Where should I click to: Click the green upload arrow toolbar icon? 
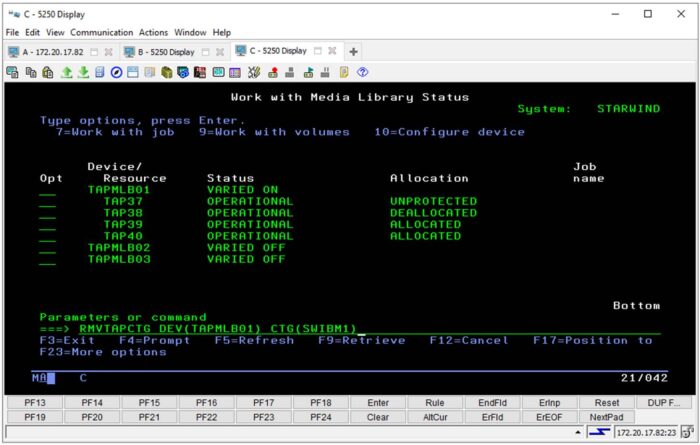point(67,72)
